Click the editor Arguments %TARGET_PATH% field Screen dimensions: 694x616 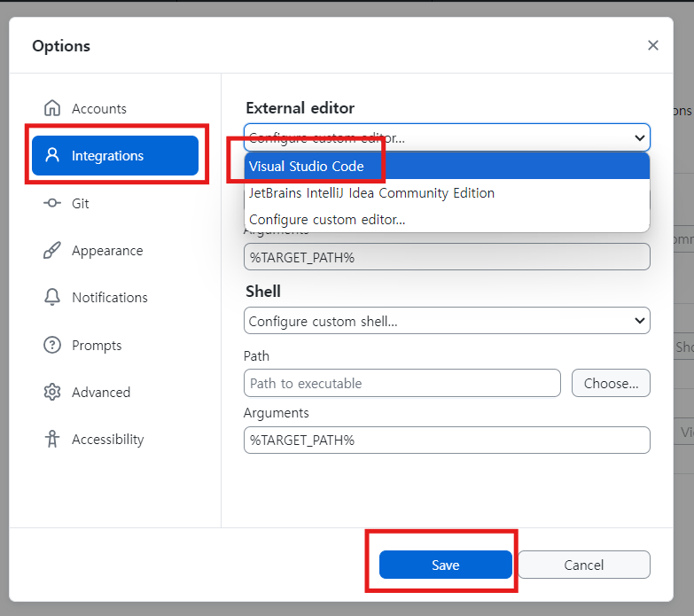(447, 257)
